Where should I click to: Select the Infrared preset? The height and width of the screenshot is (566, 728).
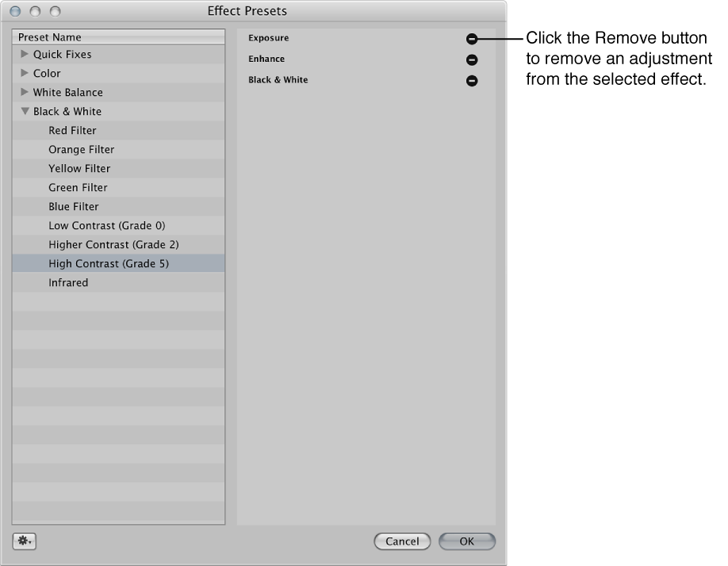click(x=68, y=282)
